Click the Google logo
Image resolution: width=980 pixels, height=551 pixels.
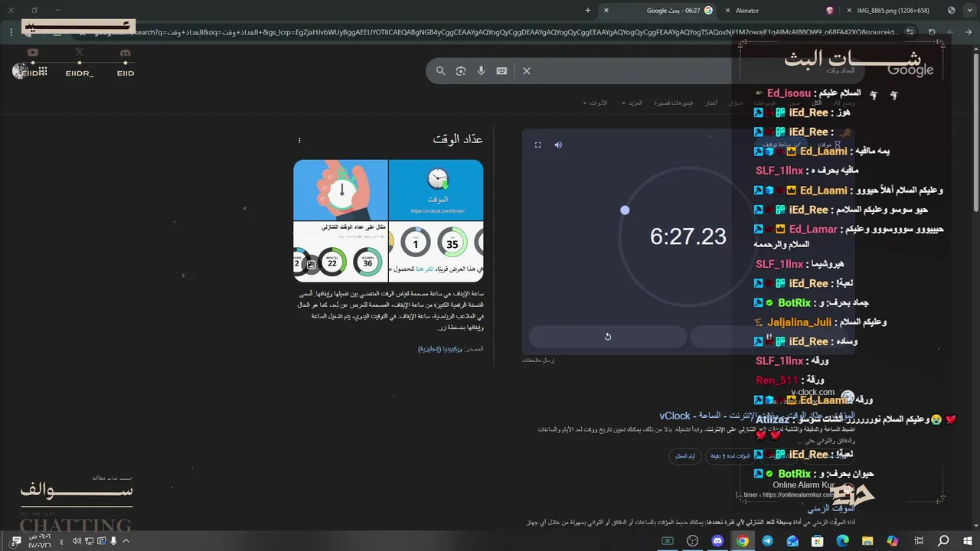(910, 70)
